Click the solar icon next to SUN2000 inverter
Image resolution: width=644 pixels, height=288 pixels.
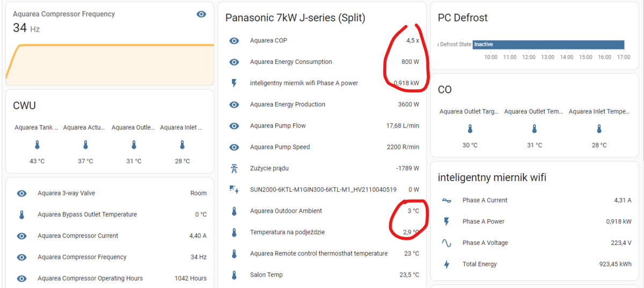234,189
